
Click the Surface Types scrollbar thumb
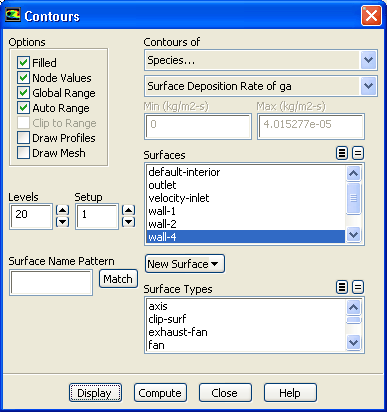point(353,320)
